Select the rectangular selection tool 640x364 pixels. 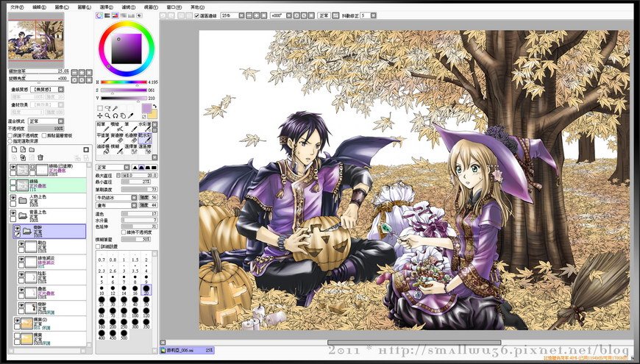[100, 109]
